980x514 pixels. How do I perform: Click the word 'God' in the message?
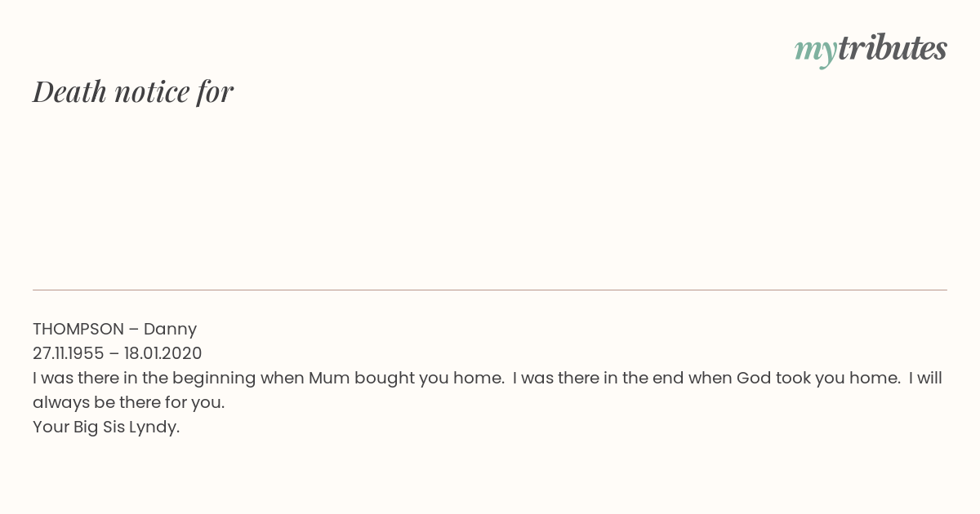(754, 378)
